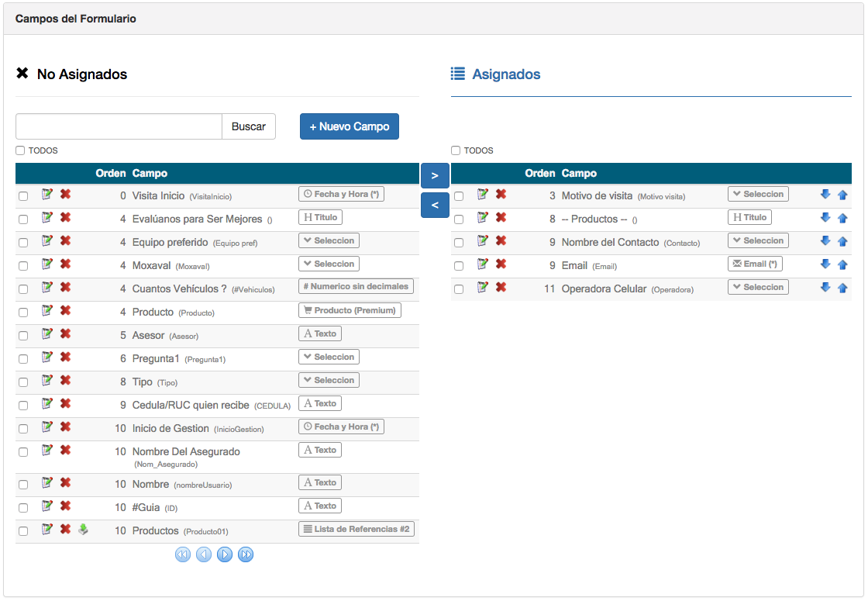Click the Buscar button
The height and width of the screenshot is (601, 868).
point(249,126)
